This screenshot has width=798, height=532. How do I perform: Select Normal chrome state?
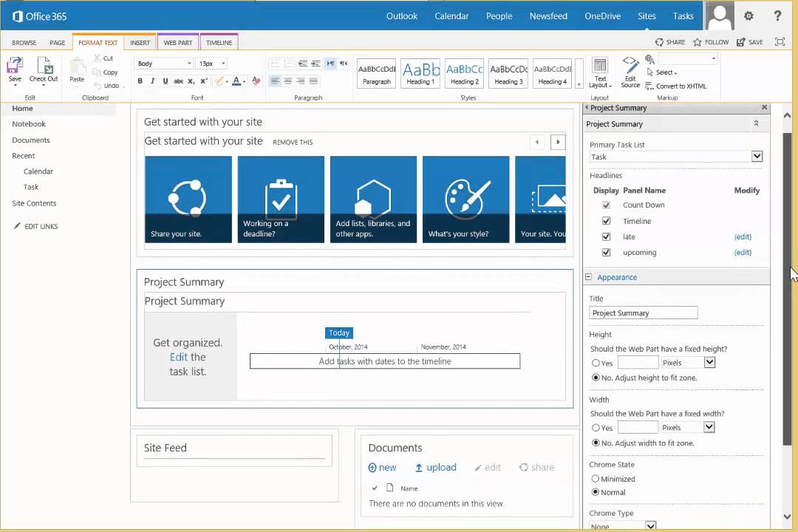[x=596, y=492]
